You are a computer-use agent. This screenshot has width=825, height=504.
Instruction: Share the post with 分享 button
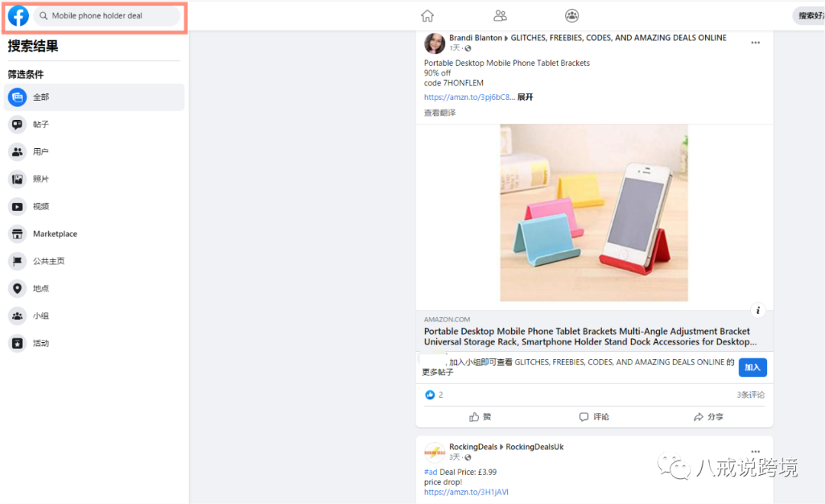(x=708, y=417)
